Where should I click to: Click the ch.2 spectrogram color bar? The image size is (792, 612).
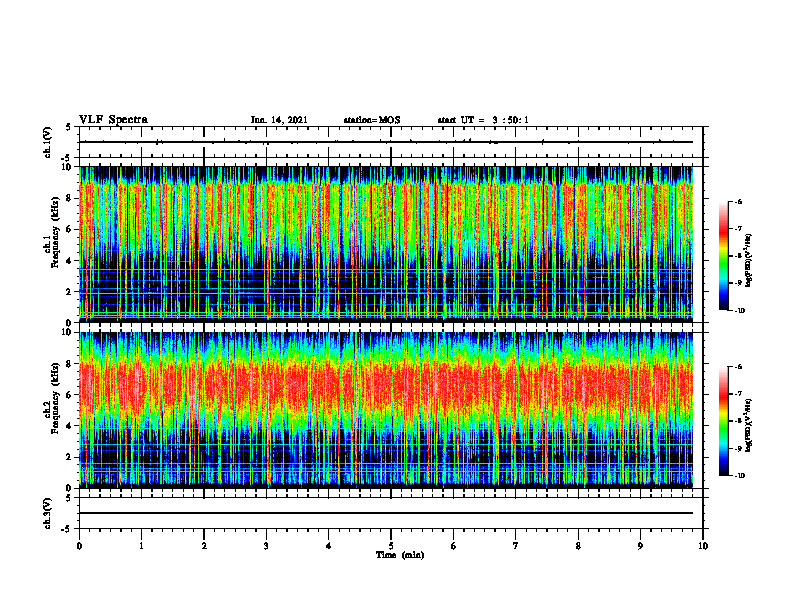(724, 421)
